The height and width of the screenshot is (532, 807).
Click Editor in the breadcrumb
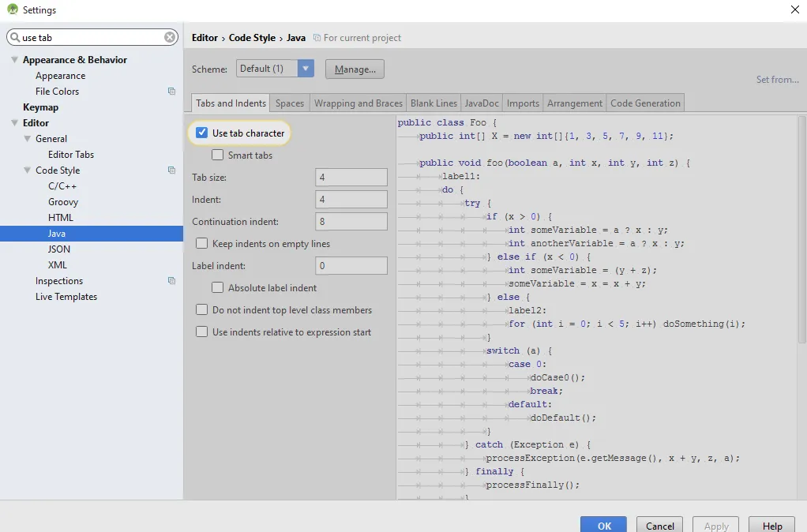tap(205, 38)
